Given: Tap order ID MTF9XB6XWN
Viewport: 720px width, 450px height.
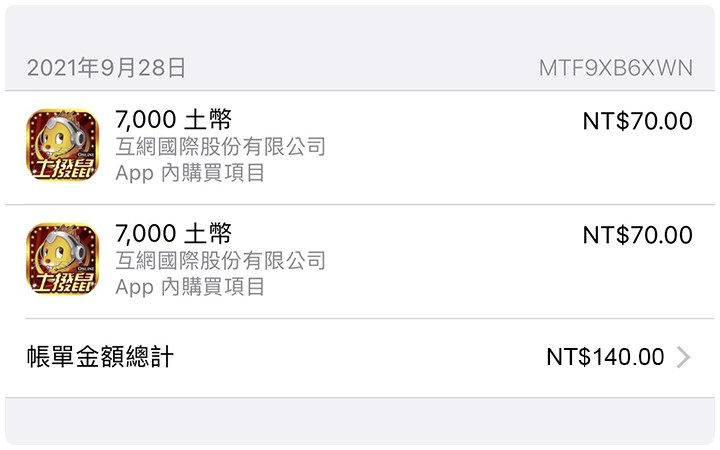Looking at the screenshot, I should (x=616, y=68).
